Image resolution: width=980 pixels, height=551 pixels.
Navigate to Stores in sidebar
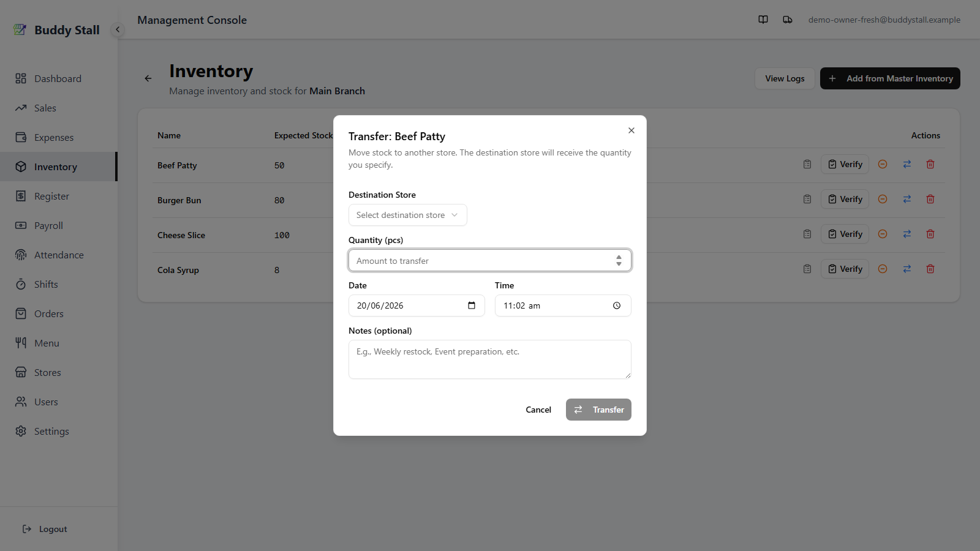click(58, 372)
